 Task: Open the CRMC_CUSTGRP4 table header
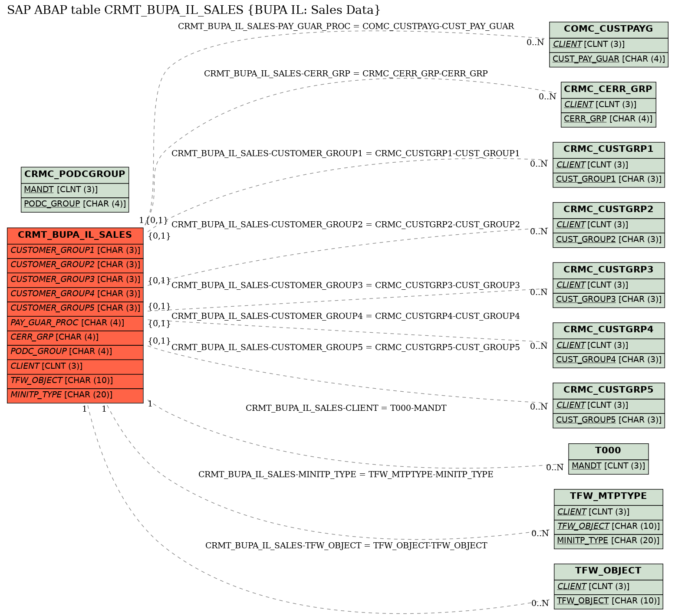click(x=609, y=330)
